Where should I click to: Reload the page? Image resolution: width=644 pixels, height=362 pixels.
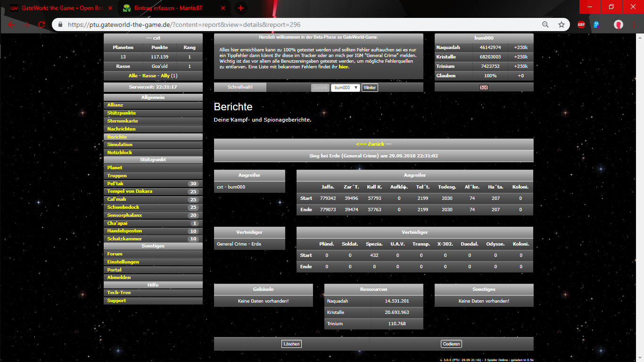click(41, 25)
